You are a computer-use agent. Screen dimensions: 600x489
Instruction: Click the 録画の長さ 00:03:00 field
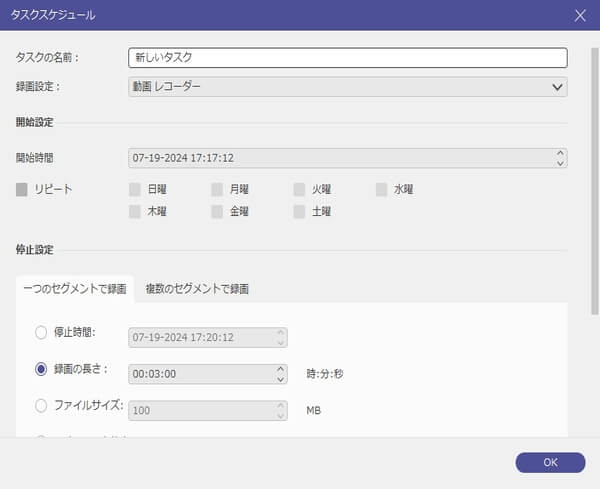pos(208,374)
